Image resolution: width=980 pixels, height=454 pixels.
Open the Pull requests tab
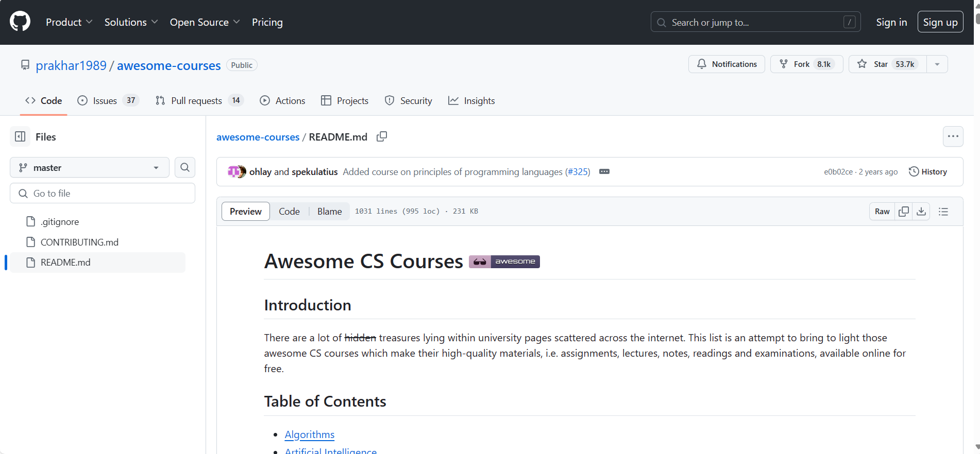pos(199,101)
